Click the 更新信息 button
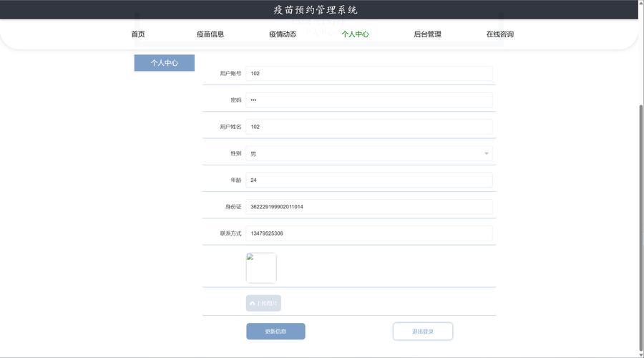 [275, 332]
